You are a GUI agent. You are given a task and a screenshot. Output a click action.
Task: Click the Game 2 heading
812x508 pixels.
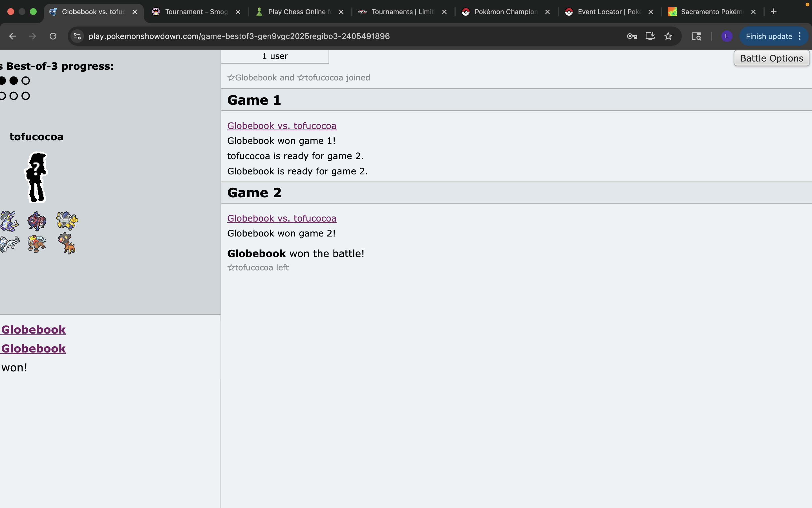254,192
